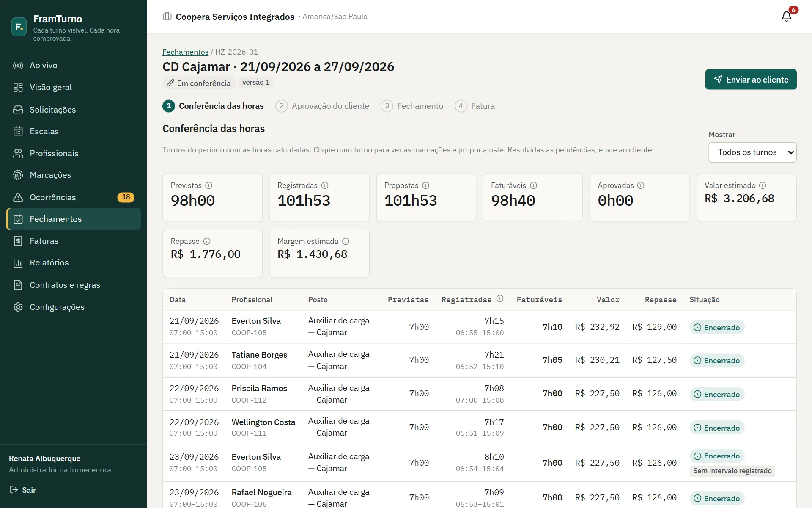812x508 pixels.
Task: Navigate to Escalas
Action: click(x=74, y=131)
